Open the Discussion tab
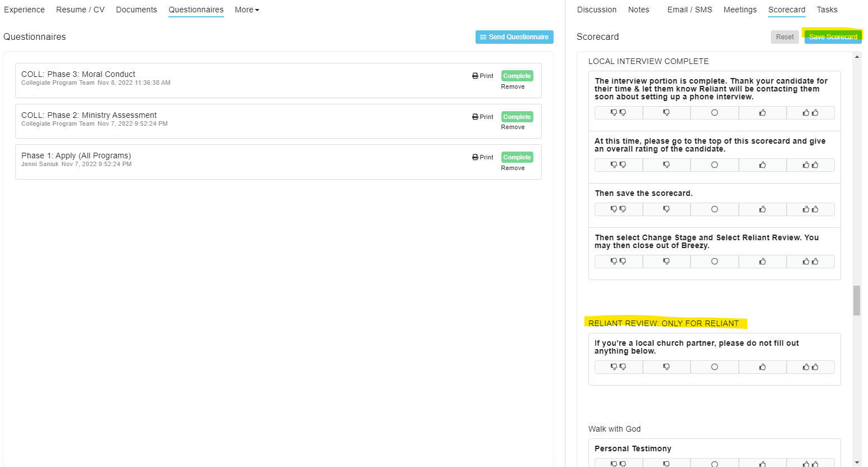 (596, 10)
